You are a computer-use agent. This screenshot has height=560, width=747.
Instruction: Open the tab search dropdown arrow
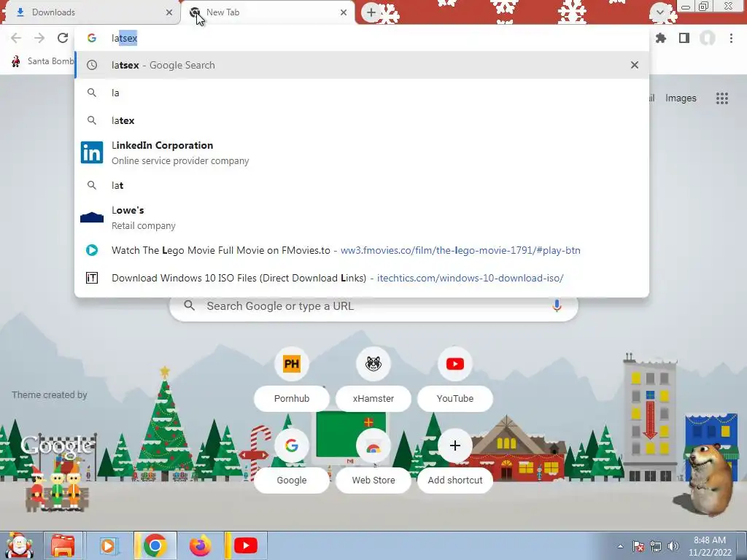tap(659, 12)
